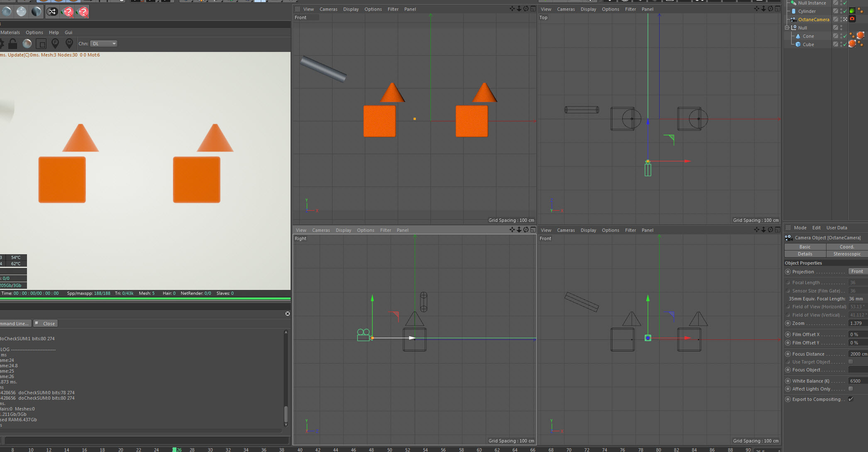Open the Chn channel dropdown

coord(104,44)
